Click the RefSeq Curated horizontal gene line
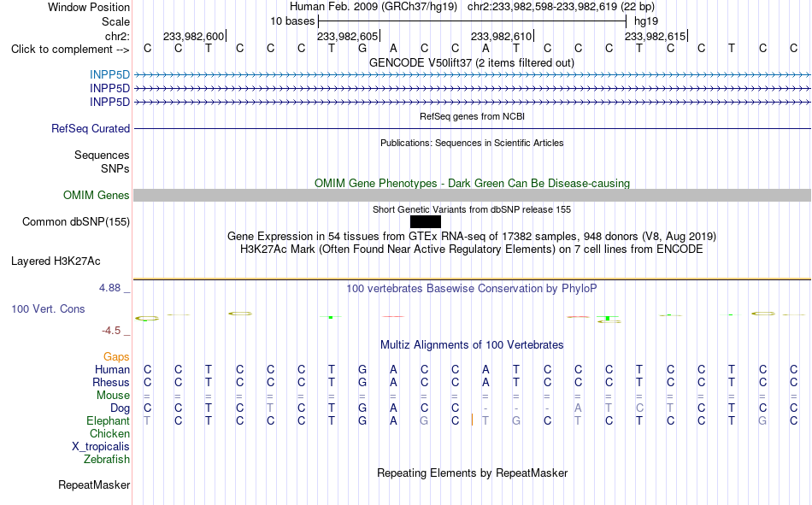The width and height of the screenshot is (812, 505). pos(473,128)
